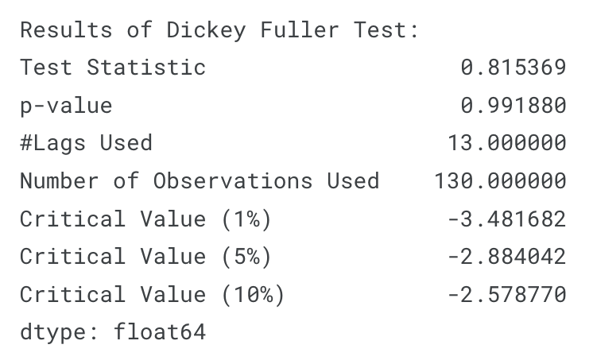Screen dimensions: 593x364
Task: Select the p-value number 0.991880
Action: [514, 105]
